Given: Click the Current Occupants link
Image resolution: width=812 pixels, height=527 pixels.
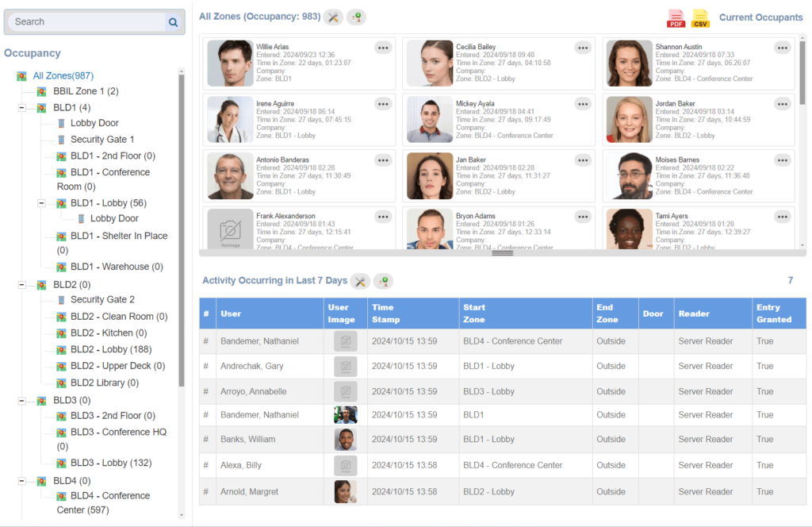Looking at the screenshot, I should pos(760,17).
